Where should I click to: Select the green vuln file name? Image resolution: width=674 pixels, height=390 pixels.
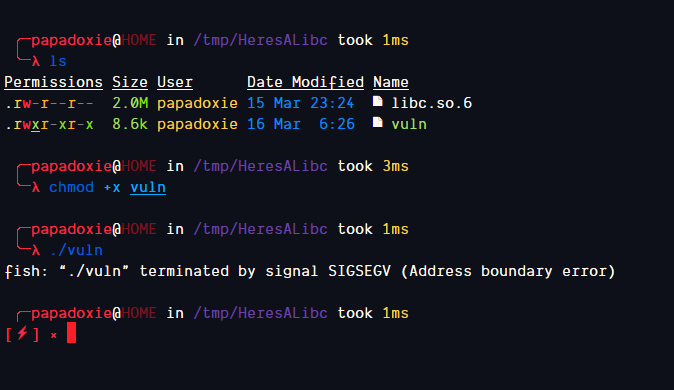(409, 124)
